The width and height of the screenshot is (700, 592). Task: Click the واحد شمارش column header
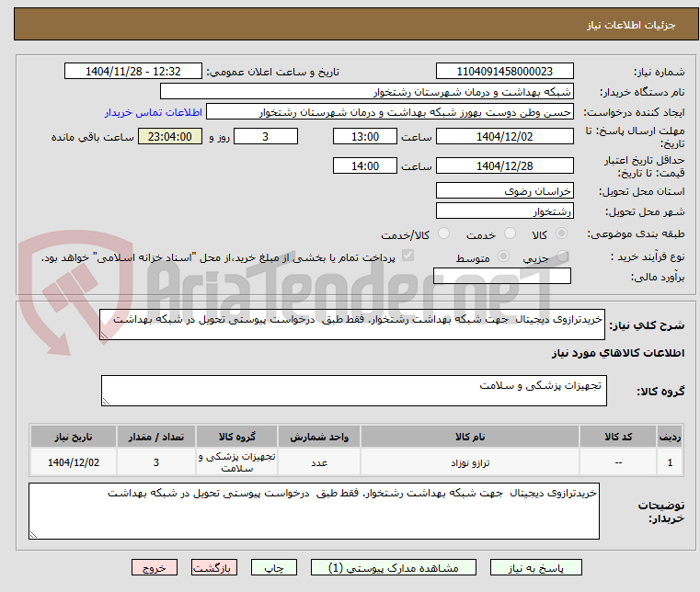click(x=319, y=437)
